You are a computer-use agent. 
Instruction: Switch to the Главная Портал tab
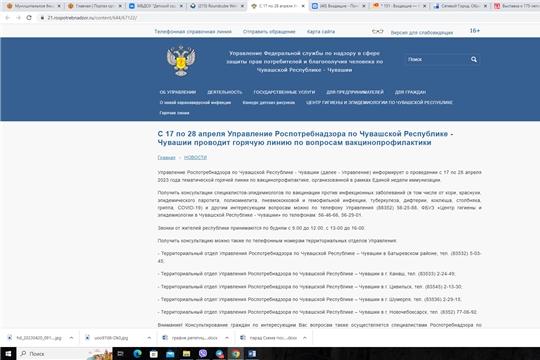(94, 6)
